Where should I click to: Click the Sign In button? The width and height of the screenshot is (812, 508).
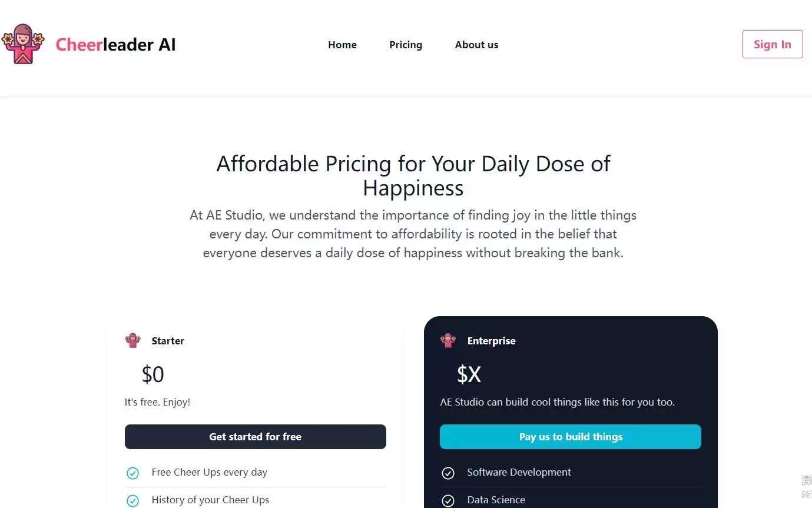[x=773, y=44]
